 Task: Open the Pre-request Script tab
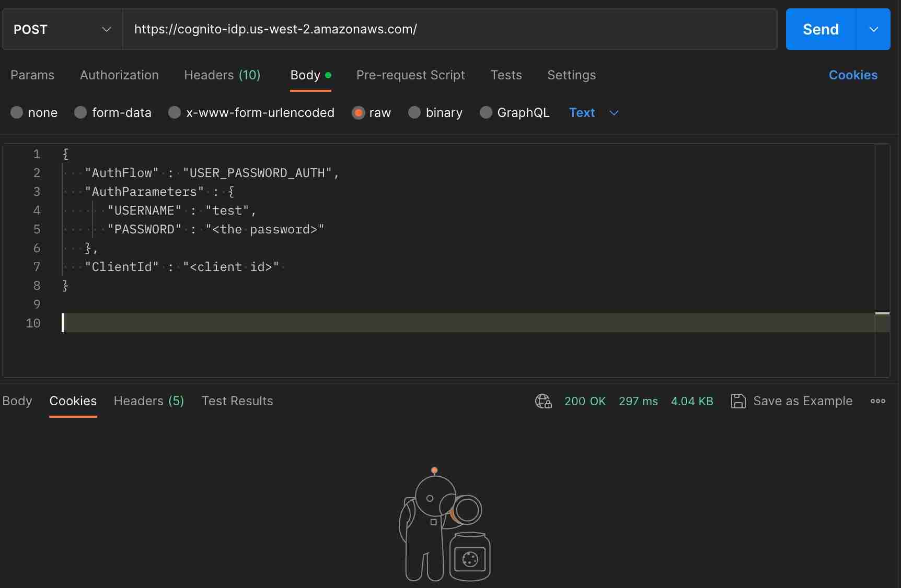410,75
